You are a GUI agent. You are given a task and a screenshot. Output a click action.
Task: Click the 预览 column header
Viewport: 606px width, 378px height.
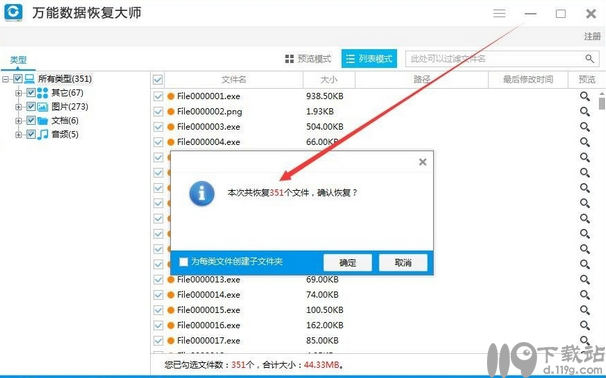click(x=587, y=80)
